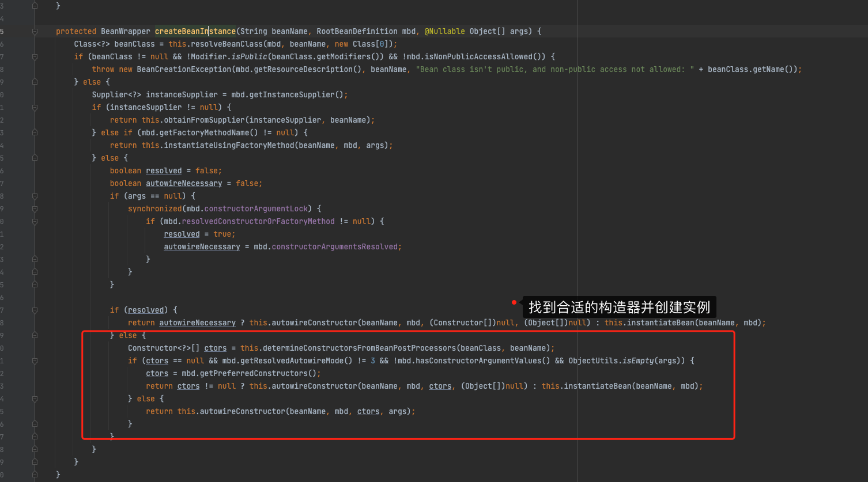Click the 'throw new' keywords

112,70
